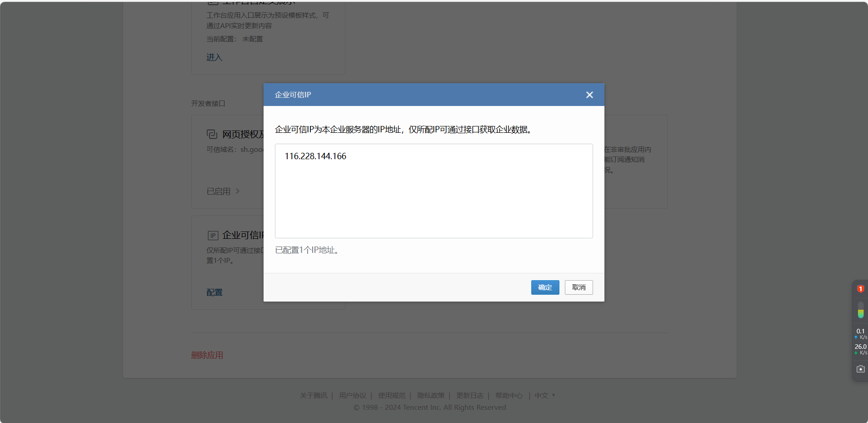This screenshot has width=868, height=423.
Task: Click the IP icon beside 企业可信IP card
Action: pos(213,235)
